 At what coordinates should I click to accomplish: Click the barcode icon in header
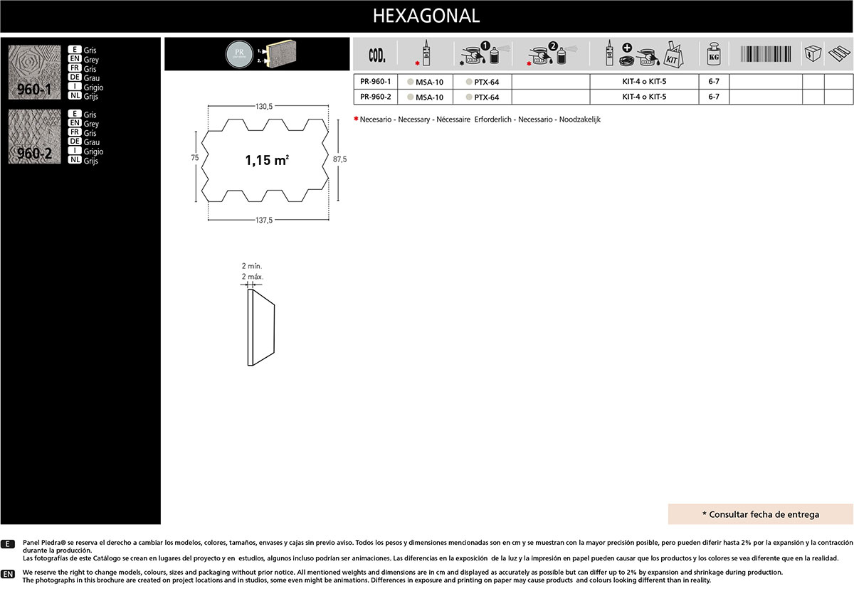click(x=766, y=54)
